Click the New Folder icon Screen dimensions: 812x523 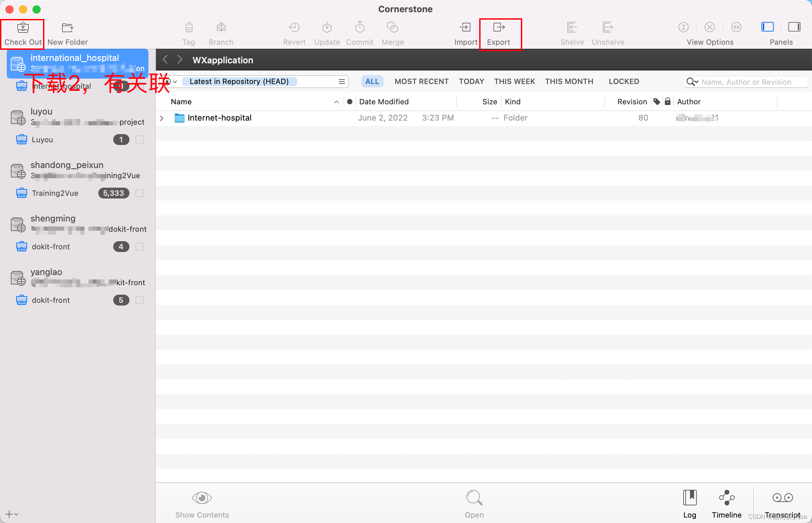[x=67, y=27]
